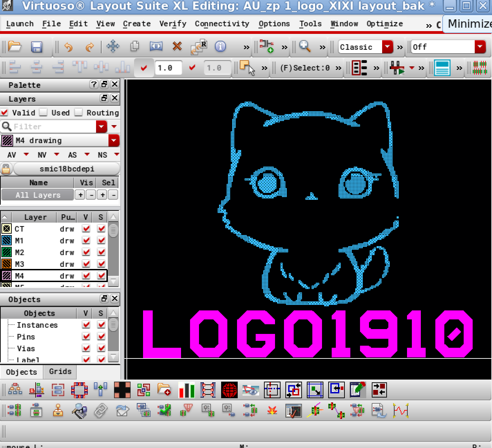
Task: Click the smic18bcdepi library button
Action: click(67, 169)
